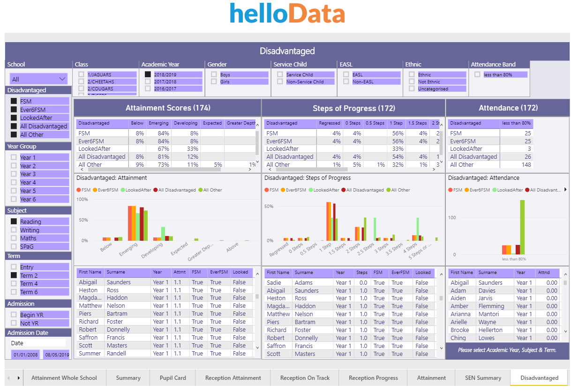This screenshot has width=578, height=392.
Task: Click the FSM color dot in Attendance legend
Action: pos(450,190)
